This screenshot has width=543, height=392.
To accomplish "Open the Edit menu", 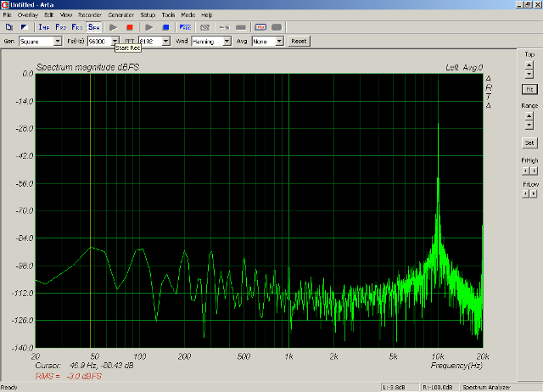I will 49,15.
